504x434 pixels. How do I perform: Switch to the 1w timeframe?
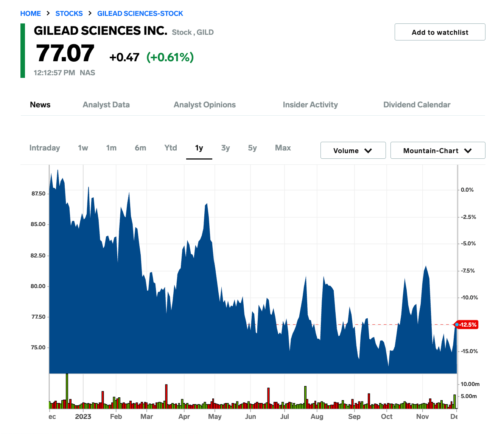coord(83,148)
